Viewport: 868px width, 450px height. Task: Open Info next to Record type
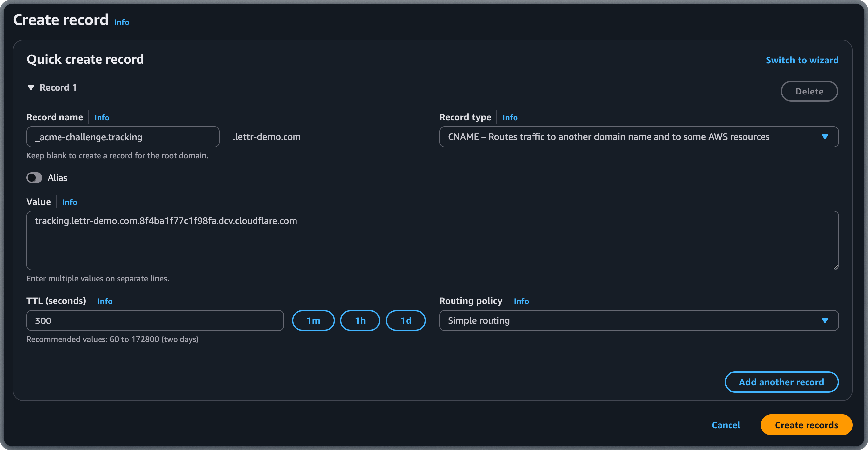[510, 117]
